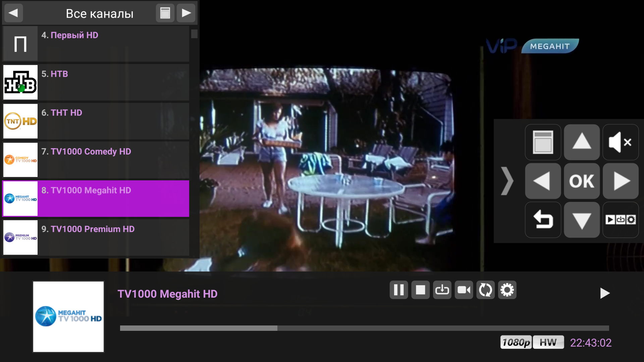
Task: Reload the stream with refresh icon
Action: coord(485,290)
